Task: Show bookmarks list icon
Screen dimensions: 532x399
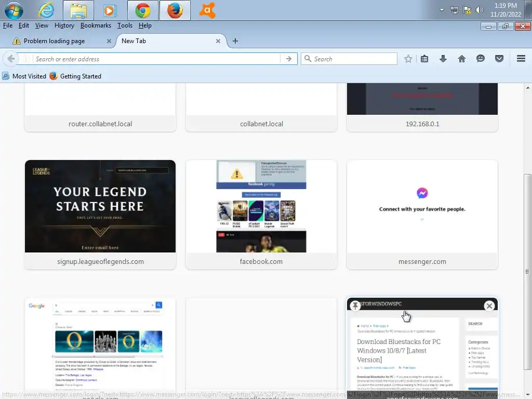Action: click(x=424, y=59)
